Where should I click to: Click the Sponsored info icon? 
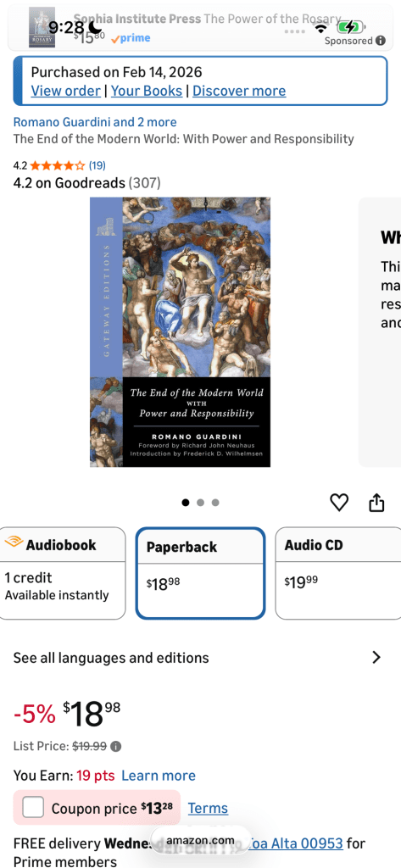[x=380, y=41]
